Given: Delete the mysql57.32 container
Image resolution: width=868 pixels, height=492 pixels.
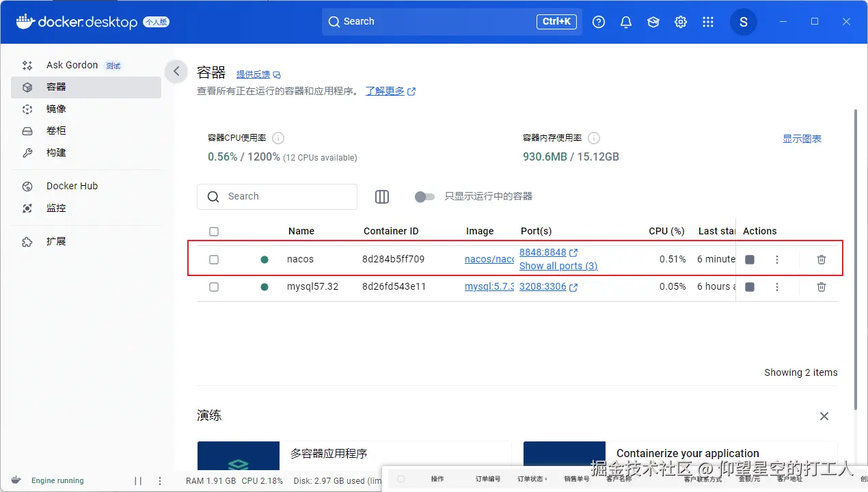Looking at the screenshot, I should click(822, 287).
